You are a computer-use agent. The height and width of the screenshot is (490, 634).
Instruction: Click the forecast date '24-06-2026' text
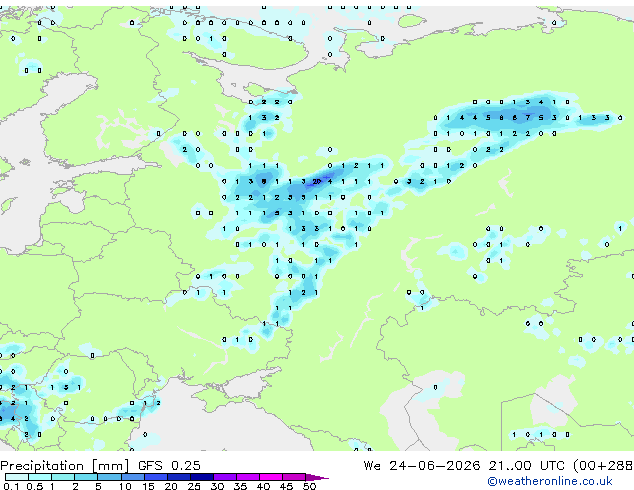[435, 466]
